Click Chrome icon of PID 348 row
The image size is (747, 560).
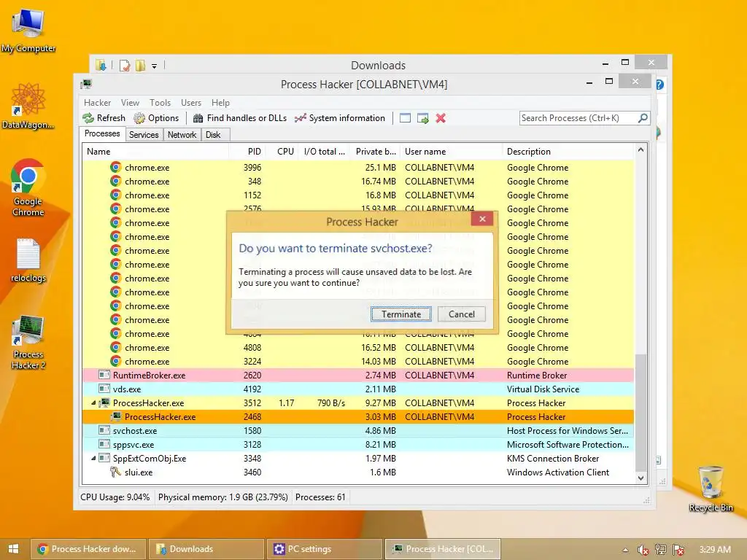[x=115, y=181]
